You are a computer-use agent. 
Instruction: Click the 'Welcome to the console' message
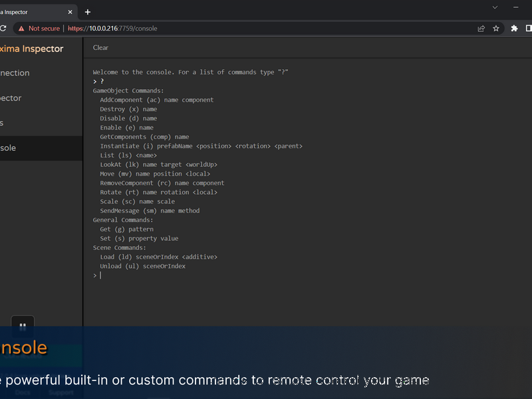point(190,72)
